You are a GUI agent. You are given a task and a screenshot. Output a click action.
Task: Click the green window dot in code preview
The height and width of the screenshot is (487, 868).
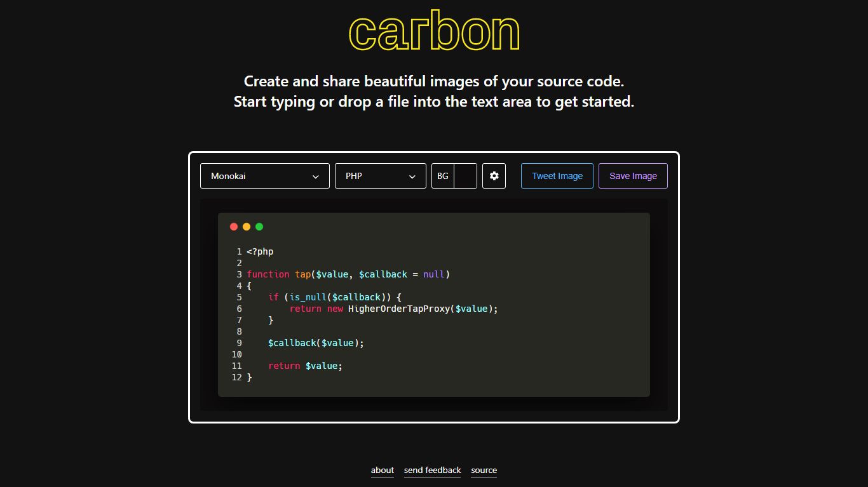click(x=259, y=227)
